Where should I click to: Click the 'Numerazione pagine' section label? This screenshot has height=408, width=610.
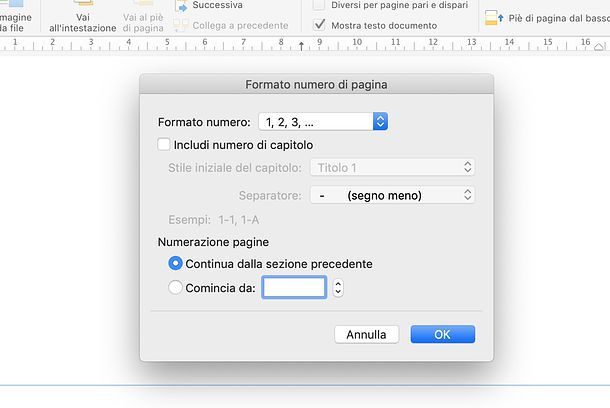[x=213, y=242]
